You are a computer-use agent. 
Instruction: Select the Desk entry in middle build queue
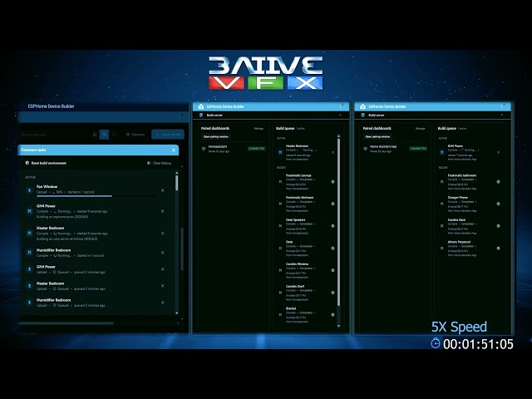click(x=306, y=249)
